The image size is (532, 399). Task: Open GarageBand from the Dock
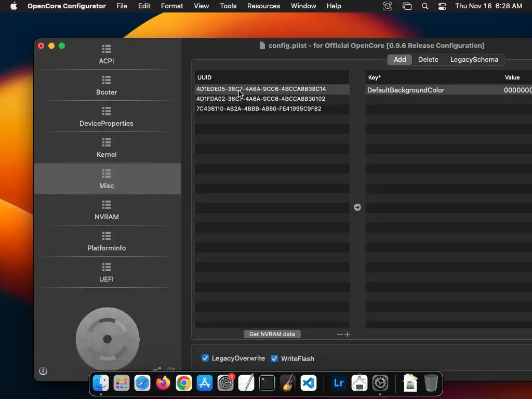click(288, 383)
